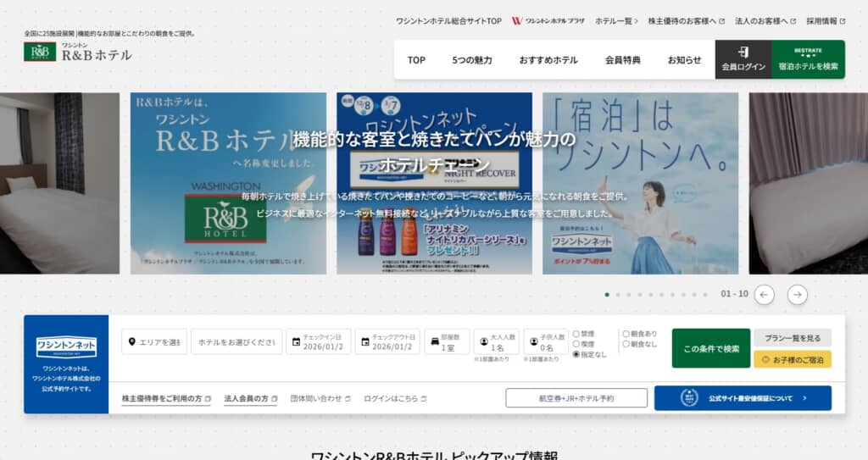
Task: Click the first carousel pagination dot
Action: point(607,295)
